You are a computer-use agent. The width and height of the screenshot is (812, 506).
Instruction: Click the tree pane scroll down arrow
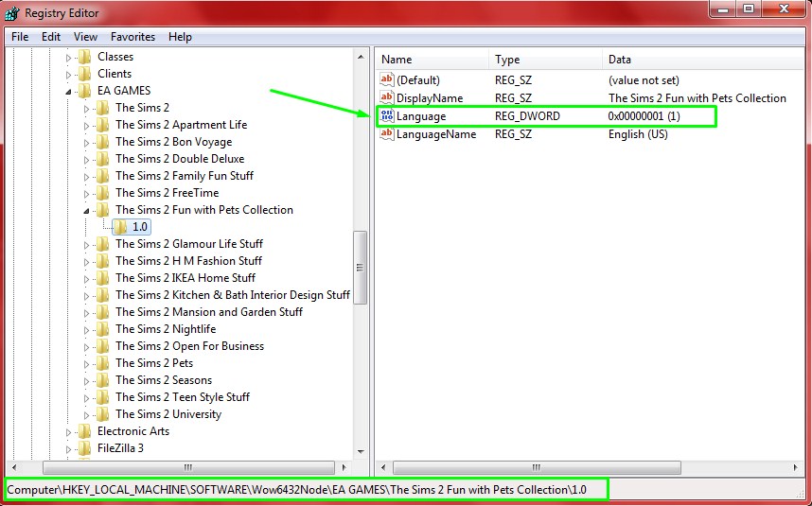click(361, 452)
